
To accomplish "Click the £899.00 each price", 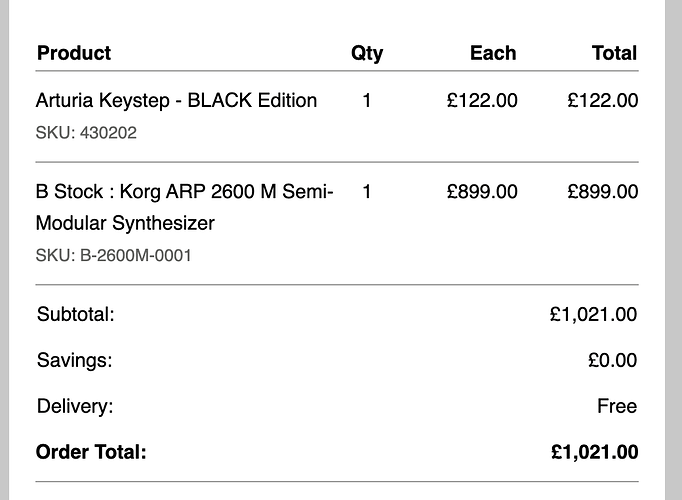I will click(x=482, y=192).
